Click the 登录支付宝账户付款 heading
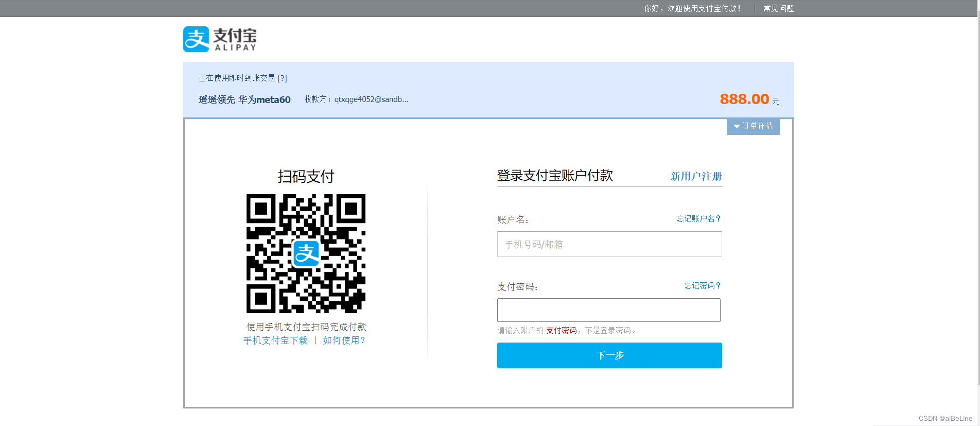980x426 pixels. (x=555, y=176)
